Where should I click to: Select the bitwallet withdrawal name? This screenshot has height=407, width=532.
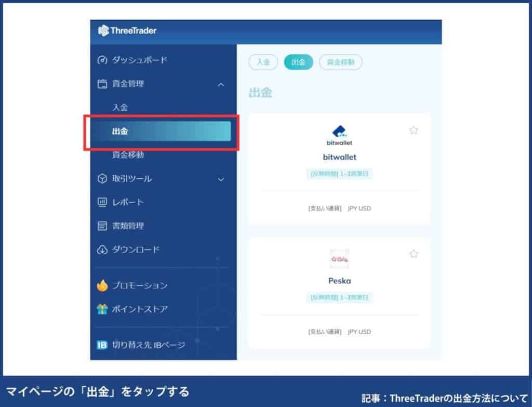pyautogui.click(x=339, y=157)
